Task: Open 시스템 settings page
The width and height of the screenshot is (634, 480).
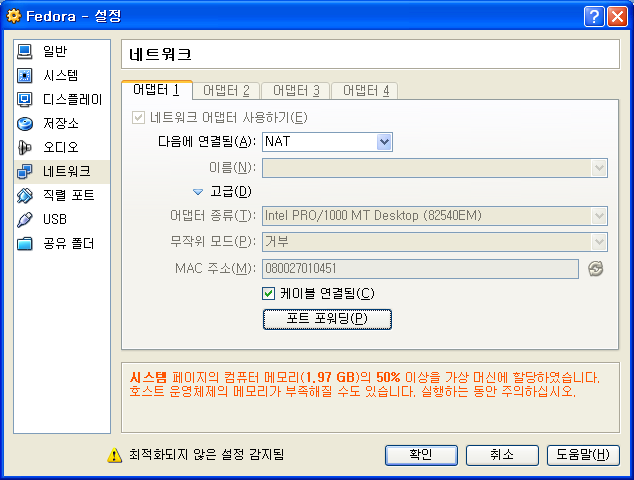Action: point(61,75)
